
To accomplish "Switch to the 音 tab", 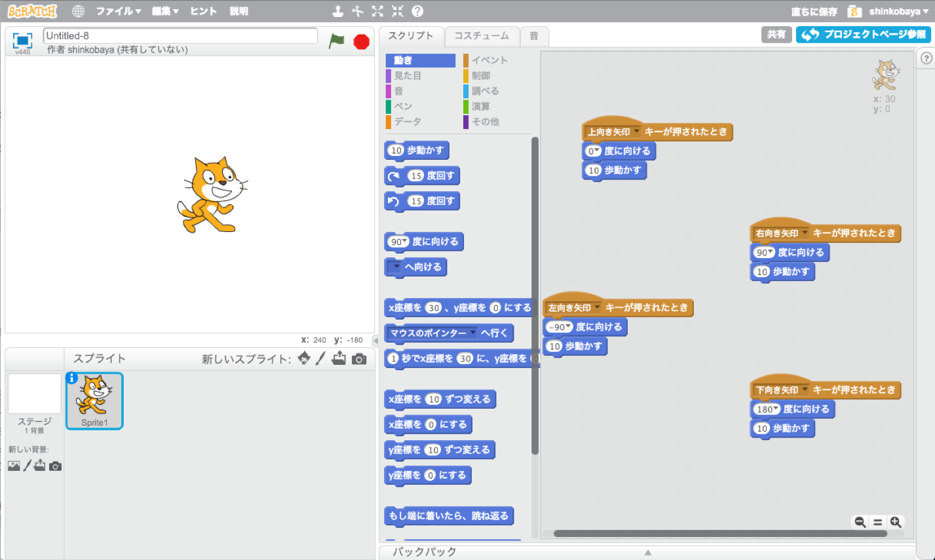I will coord(534,36).
